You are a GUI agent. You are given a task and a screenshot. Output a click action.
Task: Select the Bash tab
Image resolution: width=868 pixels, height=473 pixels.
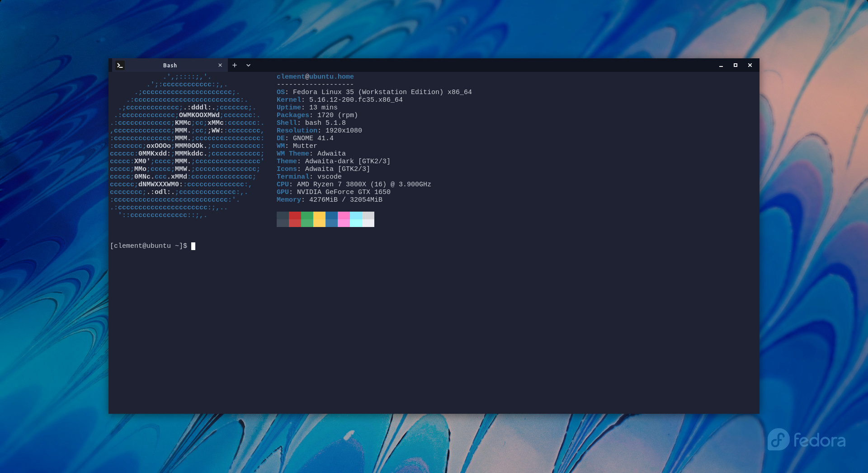170,65
